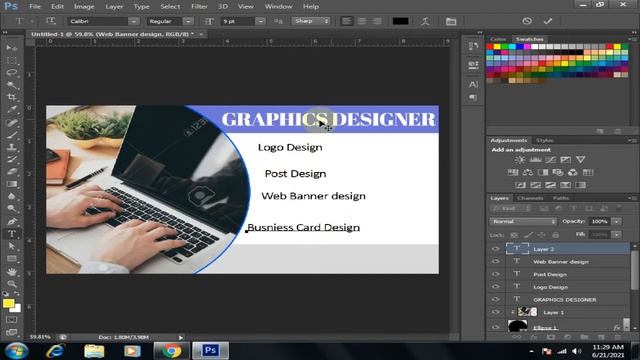
Task: Open the Filter menu
Action: [x=199, y=7]
